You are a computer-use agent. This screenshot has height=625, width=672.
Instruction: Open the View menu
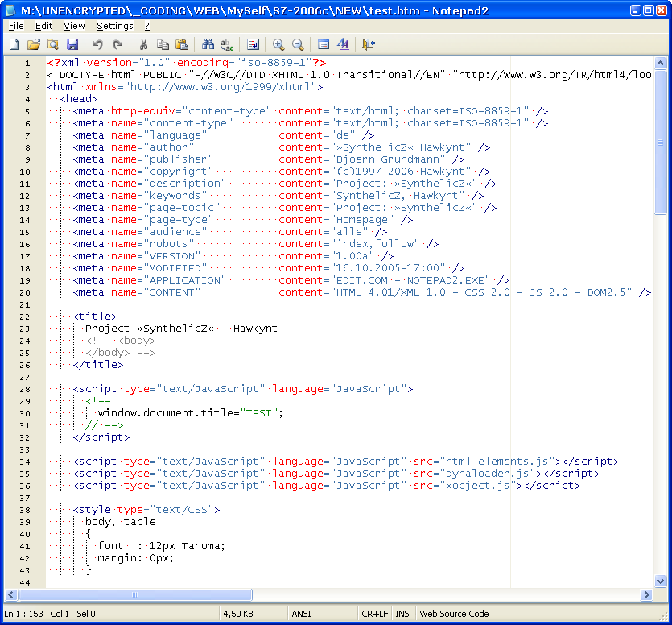click(74, 26)
